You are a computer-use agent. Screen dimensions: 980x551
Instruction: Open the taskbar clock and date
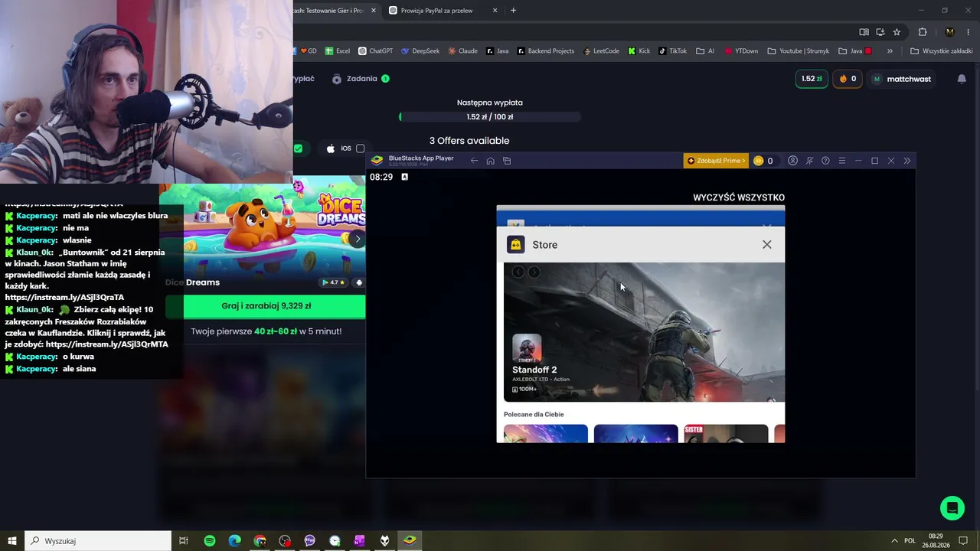click(936, 541)
